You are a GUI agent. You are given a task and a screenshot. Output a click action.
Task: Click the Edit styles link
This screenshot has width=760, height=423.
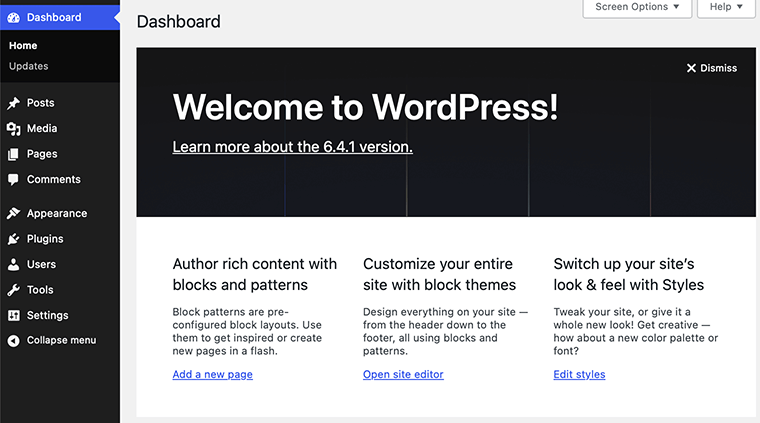click(579, 375)
